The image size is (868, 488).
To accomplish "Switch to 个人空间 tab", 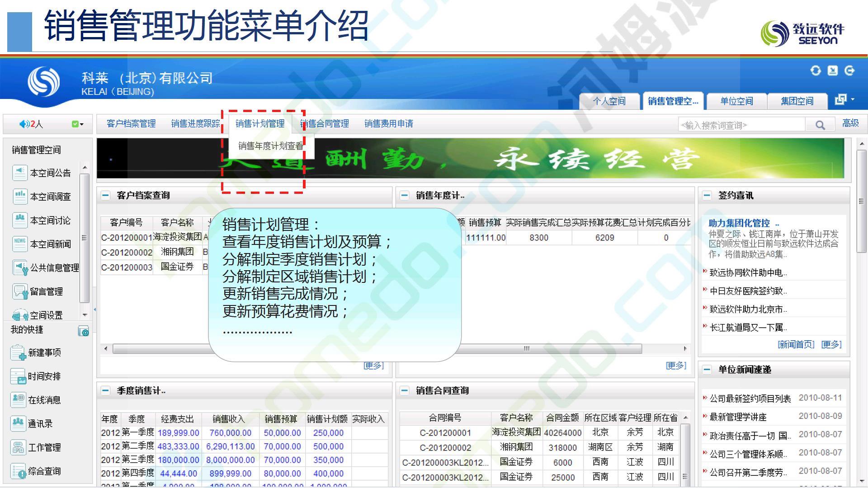I will click(609, 101).
